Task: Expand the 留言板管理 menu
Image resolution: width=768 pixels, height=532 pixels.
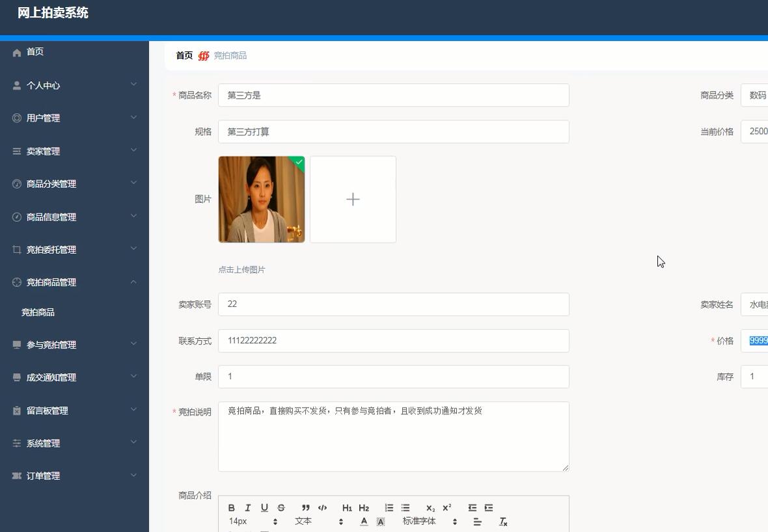Action: [x=74, y=410]
